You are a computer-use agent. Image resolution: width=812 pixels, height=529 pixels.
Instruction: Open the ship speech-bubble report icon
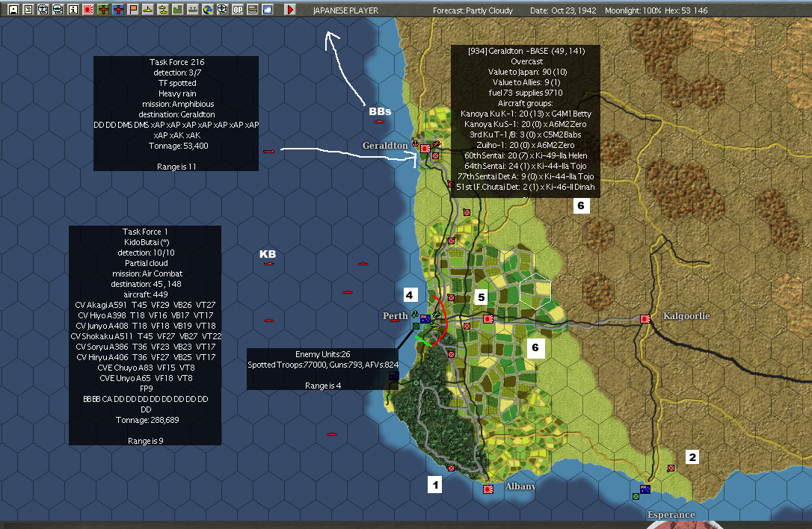point(58,9)
